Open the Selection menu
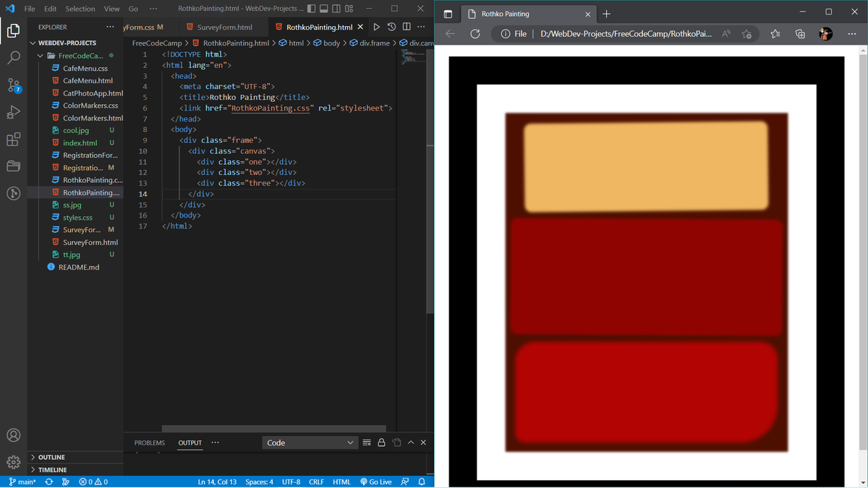Screen dimensions: 868x488 [80, 9]
